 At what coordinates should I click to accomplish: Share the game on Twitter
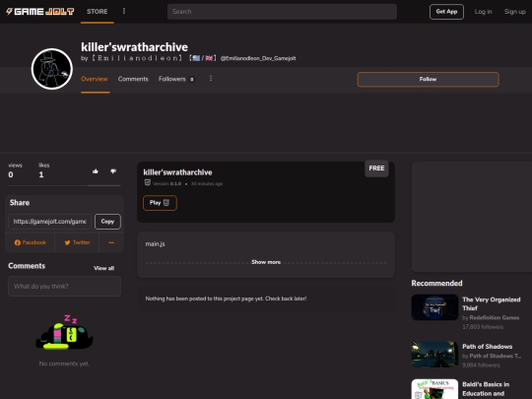click(77, 242)
